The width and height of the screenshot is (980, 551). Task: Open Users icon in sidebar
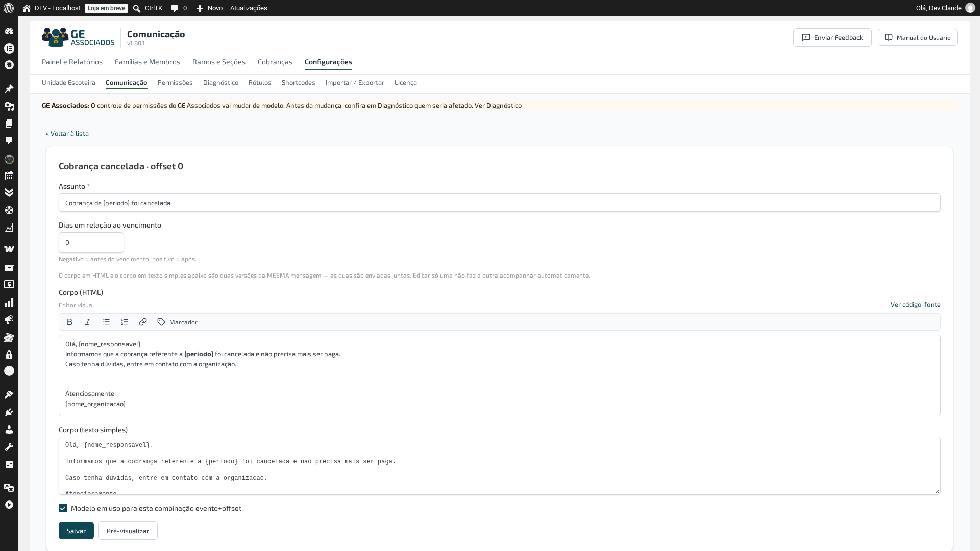click(x=9, y=430)
